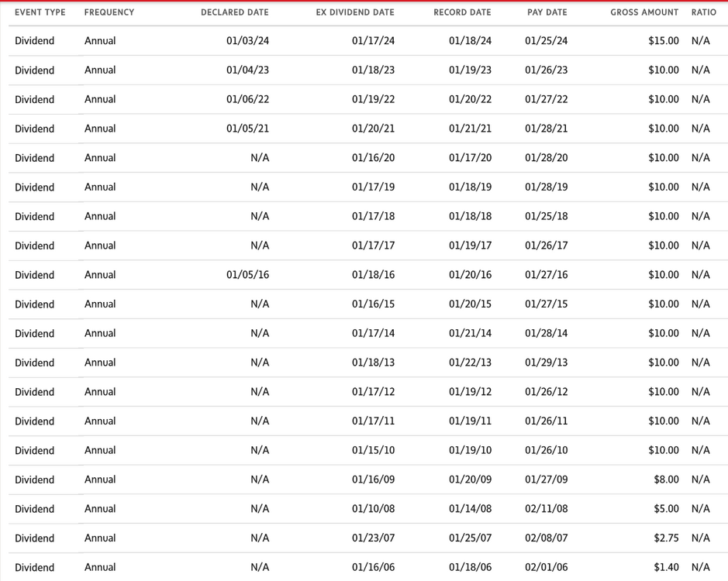Click the $8.00 gross amount cell
Image resolution: width=728 pixels, height=581 pixels.
[666, 480]
